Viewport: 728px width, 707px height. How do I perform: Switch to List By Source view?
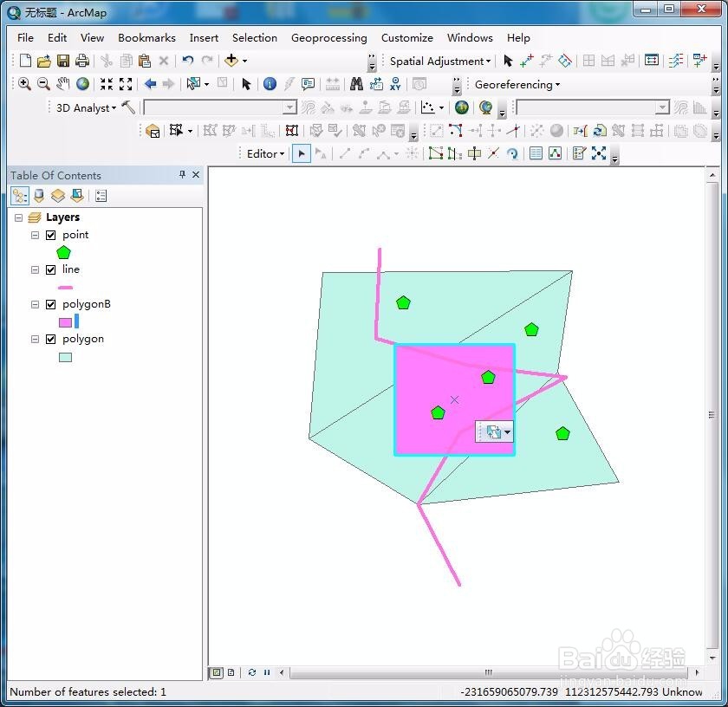tap(39, 196)
